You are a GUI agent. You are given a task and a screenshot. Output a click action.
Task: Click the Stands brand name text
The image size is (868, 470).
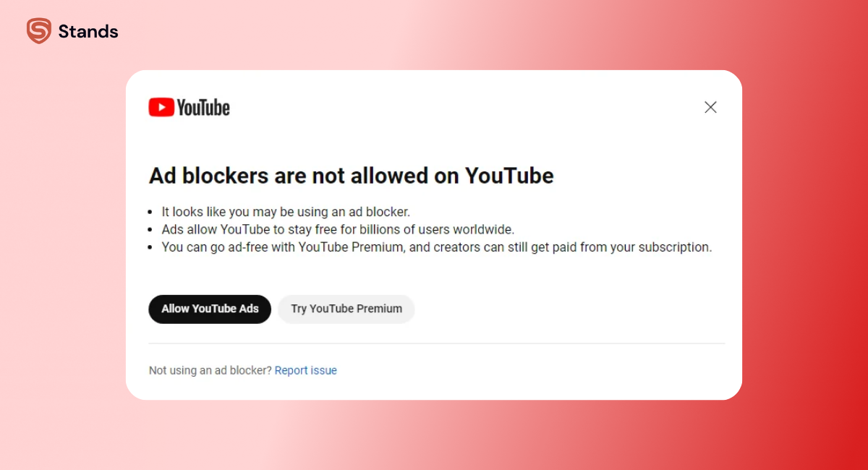point(88,32)
